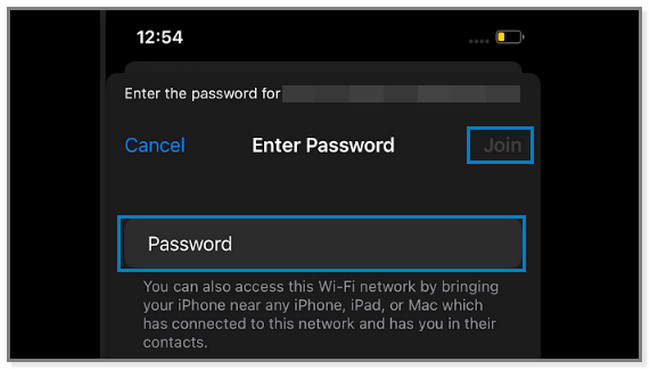The width and height of the screenshot is (650, 370).
Task: Click the yellow low-power battery icon
Action: point(509,37)
